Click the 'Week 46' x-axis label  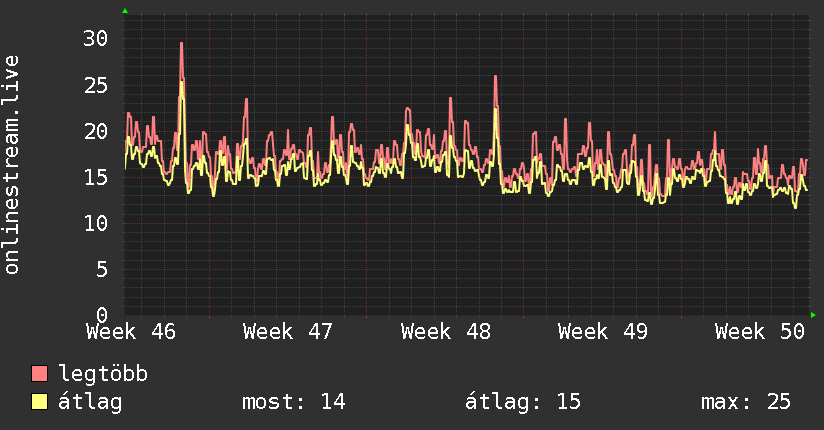(x=131, y=332)
